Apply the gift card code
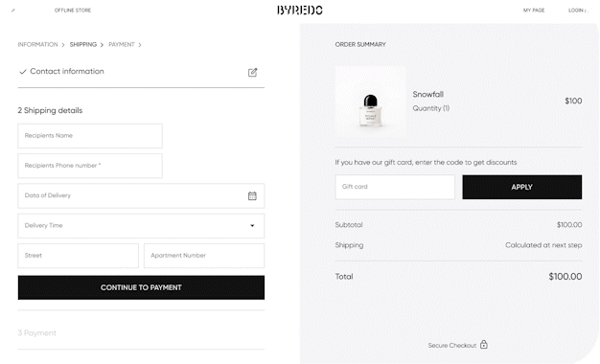This screenshot has width=600, height=364. pos(522,187)
